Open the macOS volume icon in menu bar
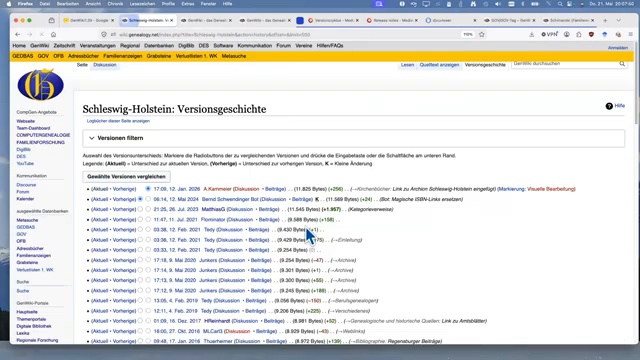The width and height of the screenshot is (640, 360). pyautogui.click(x=498, y=4)
